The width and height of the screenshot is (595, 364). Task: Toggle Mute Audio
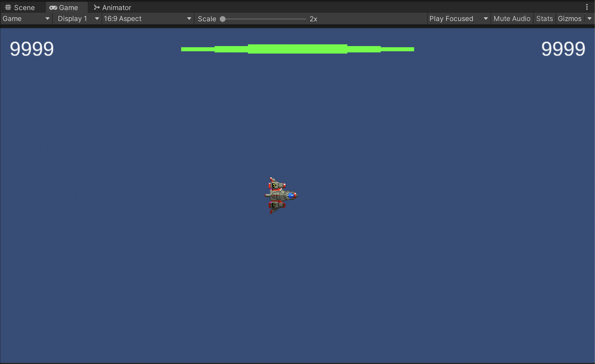pyautogui.click(x=512, y=19)
